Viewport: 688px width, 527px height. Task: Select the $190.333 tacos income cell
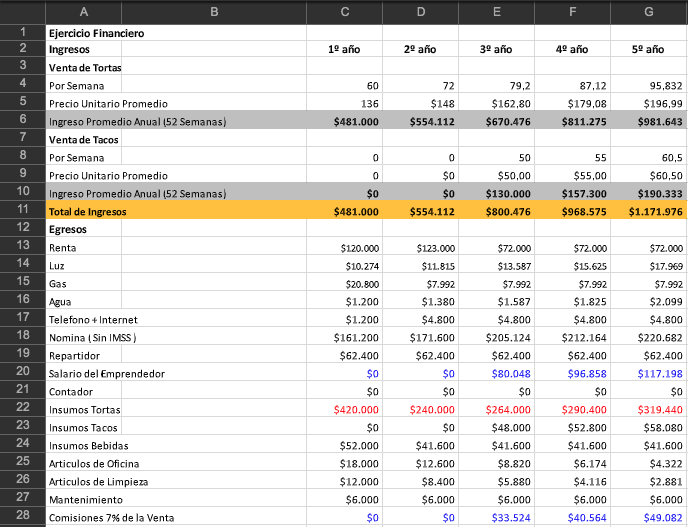pos(649,194)
